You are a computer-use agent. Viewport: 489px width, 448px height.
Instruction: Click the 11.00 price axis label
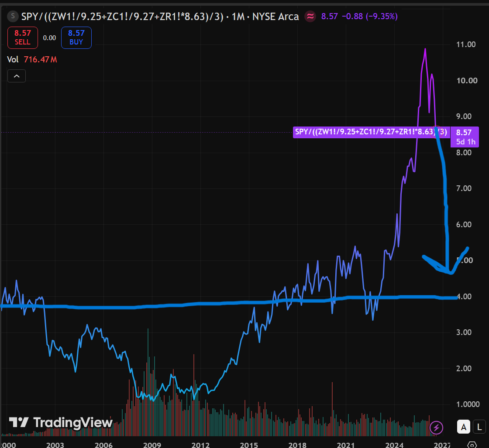point(466,44)
